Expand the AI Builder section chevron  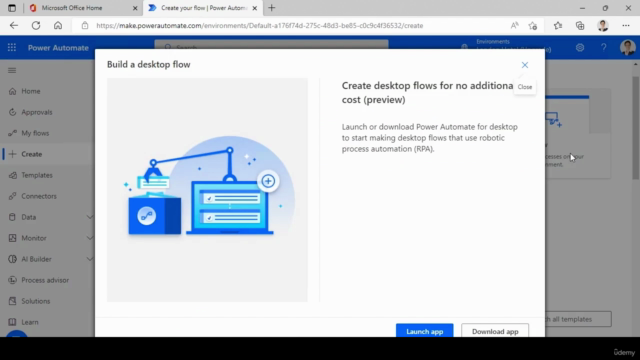[90, 259]
